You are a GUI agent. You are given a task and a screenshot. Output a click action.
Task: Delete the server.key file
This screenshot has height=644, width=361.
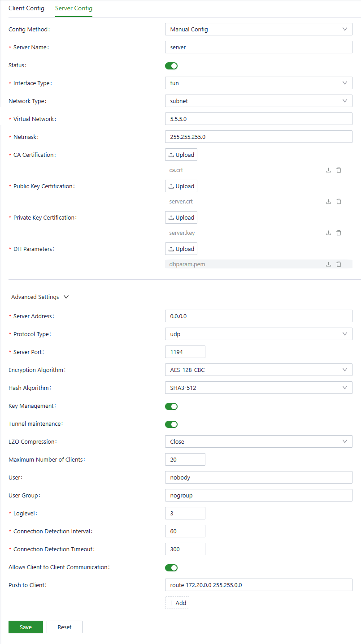click(x=339, y=233)
